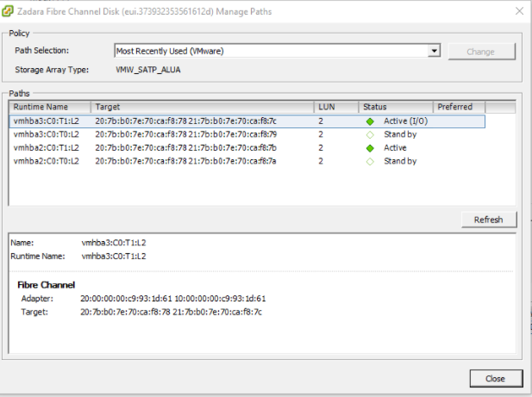Click target address ending in f8:7b

point(186,148)
